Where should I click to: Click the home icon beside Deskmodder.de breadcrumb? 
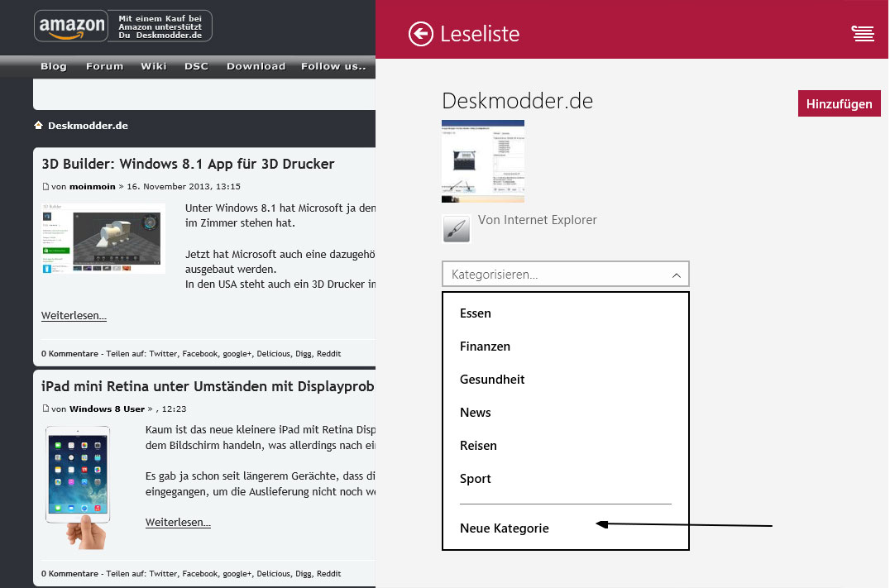[x=39, y=126]
